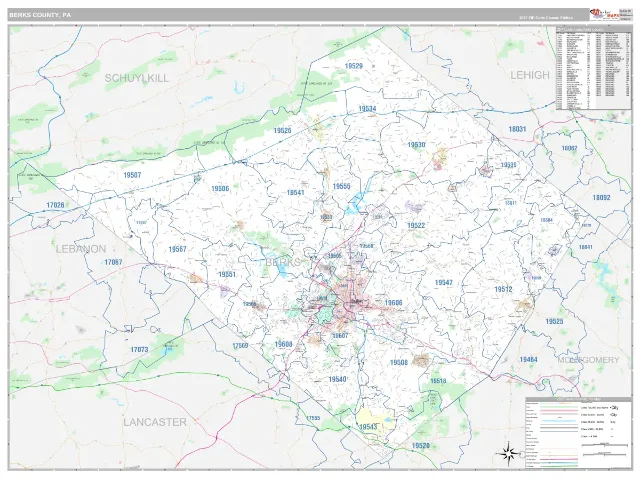
Task: Select the SCHUYLKILL county label
Action: tap(137, 78)
